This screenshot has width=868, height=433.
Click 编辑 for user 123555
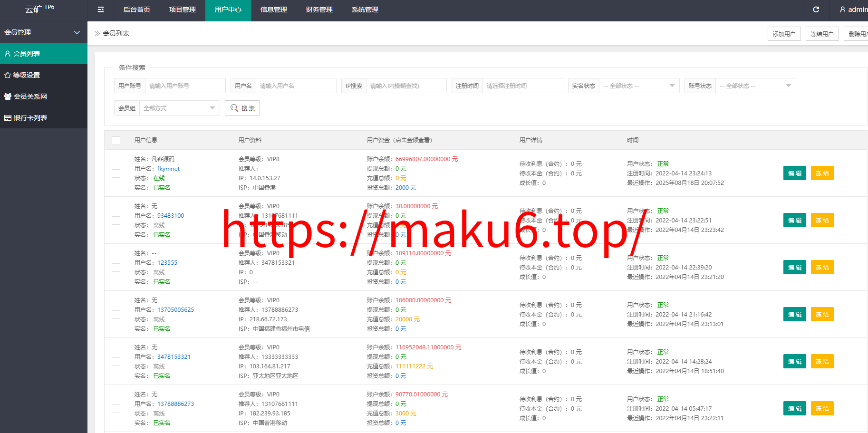[x=795, y=267]
